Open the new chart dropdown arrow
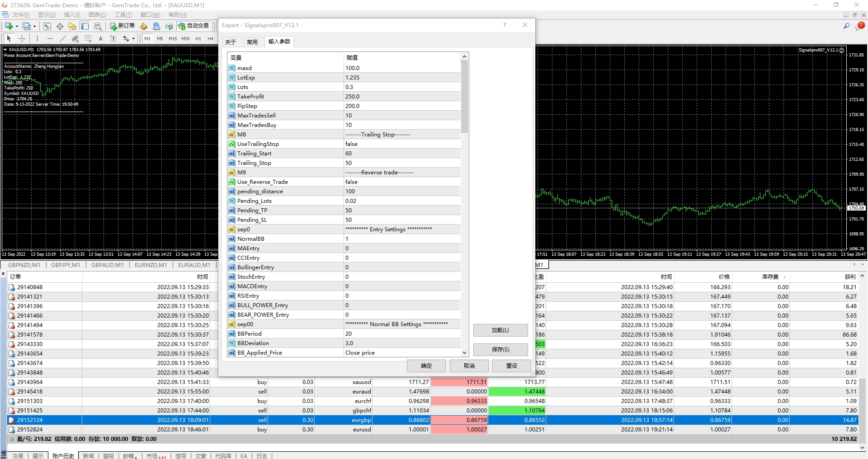Image resolution: width=868 pixels, height=459 pixels. coord(17,26)
